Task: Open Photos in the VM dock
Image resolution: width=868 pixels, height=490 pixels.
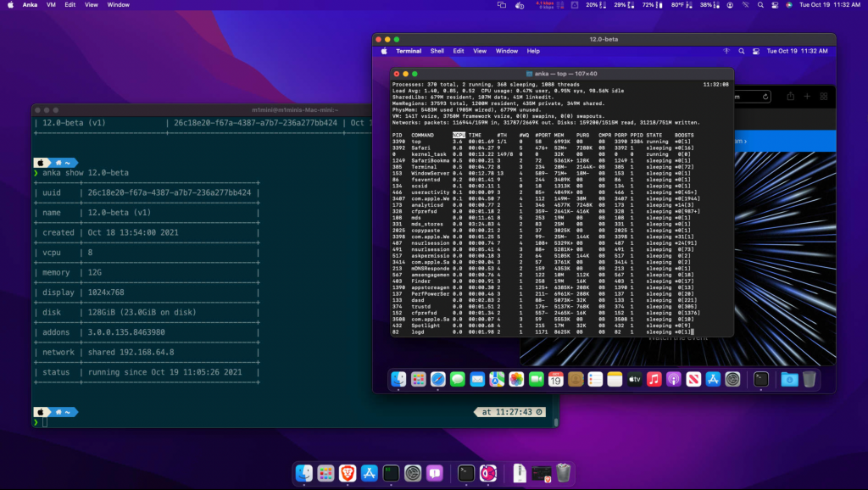Action: tap(516, 379)
